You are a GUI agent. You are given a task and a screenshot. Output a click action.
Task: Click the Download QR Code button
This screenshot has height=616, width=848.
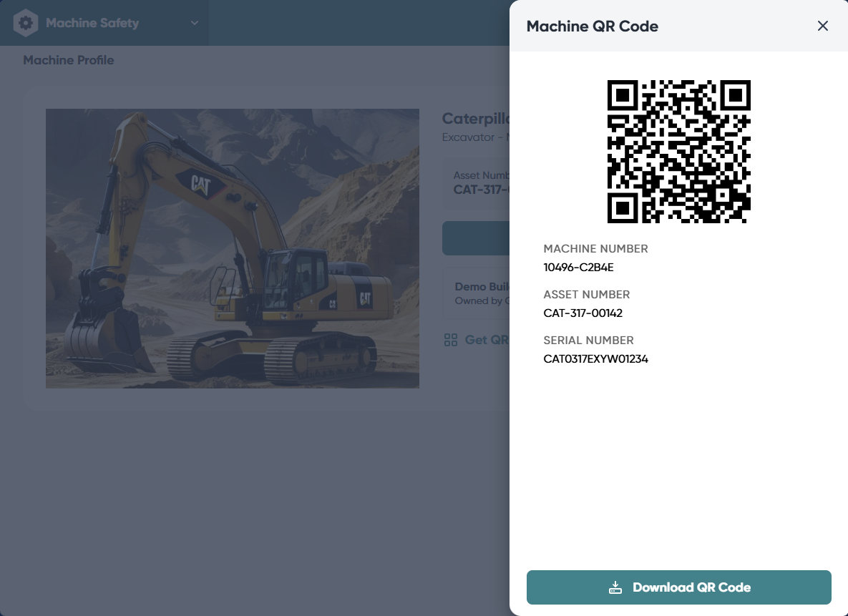tap(678, 587)
